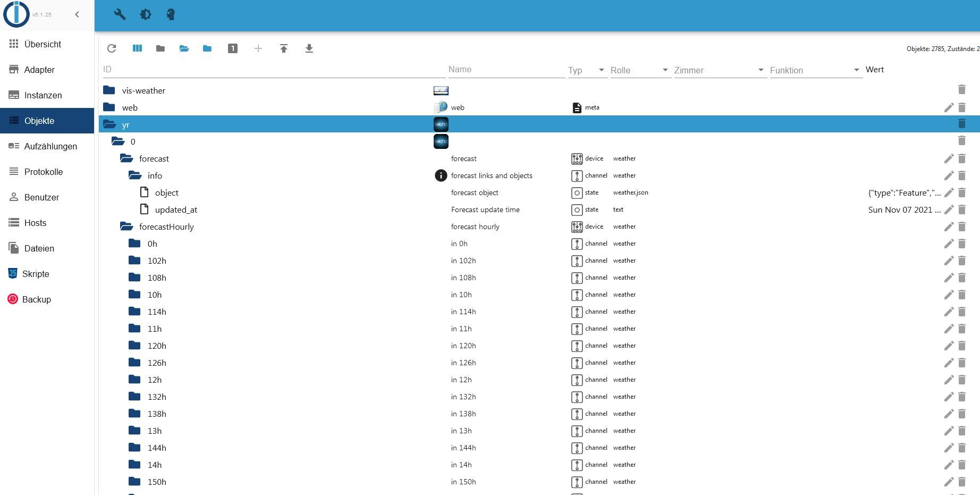Collapse the forecast folder
This screenshot has width=980, height=495.
click(126, 158)
